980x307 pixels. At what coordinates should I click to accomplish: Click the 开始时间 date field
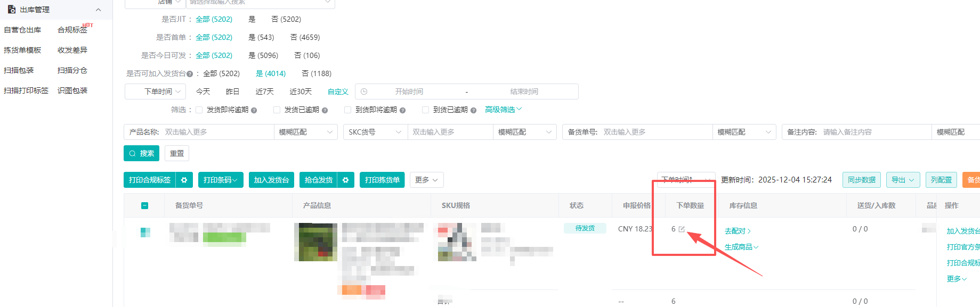click(409, 92)
